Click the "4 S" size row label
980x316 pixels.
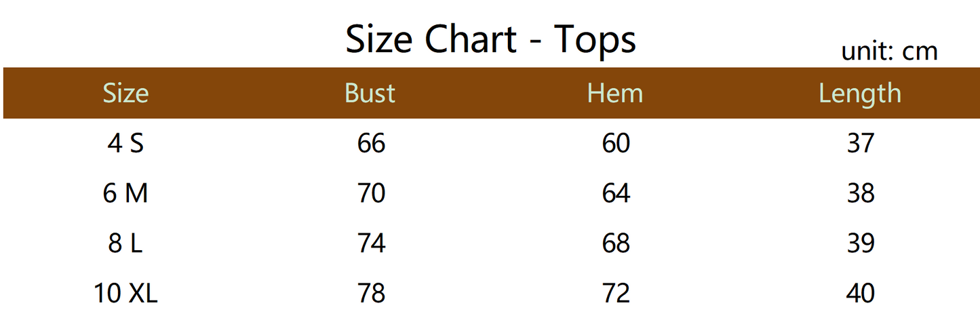point(125,144)
